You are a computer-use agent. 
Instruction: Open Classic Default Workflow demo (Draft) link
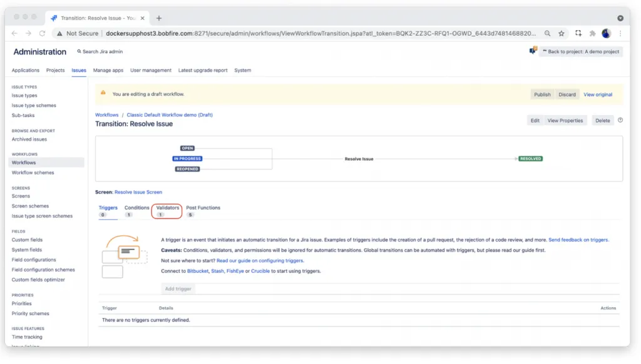coord(170,115)
